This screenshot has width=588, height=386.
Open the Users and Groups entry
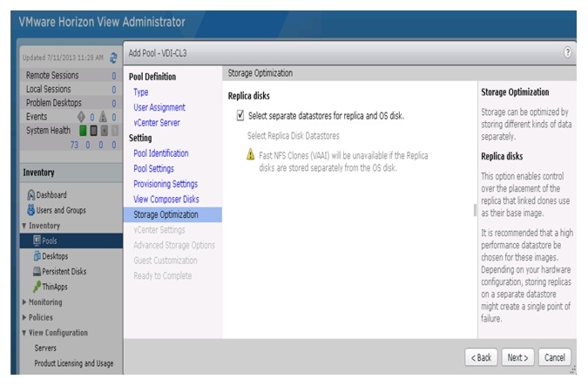61,210
